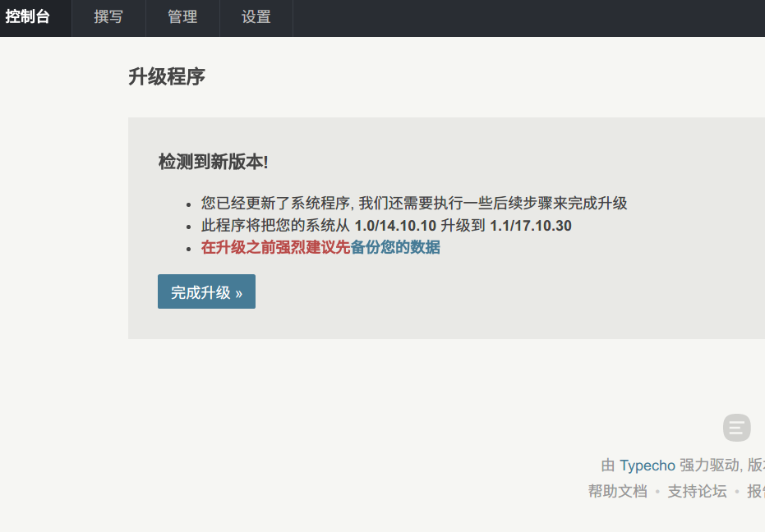Click the first bullet about 后续步骤

(414, 204)
